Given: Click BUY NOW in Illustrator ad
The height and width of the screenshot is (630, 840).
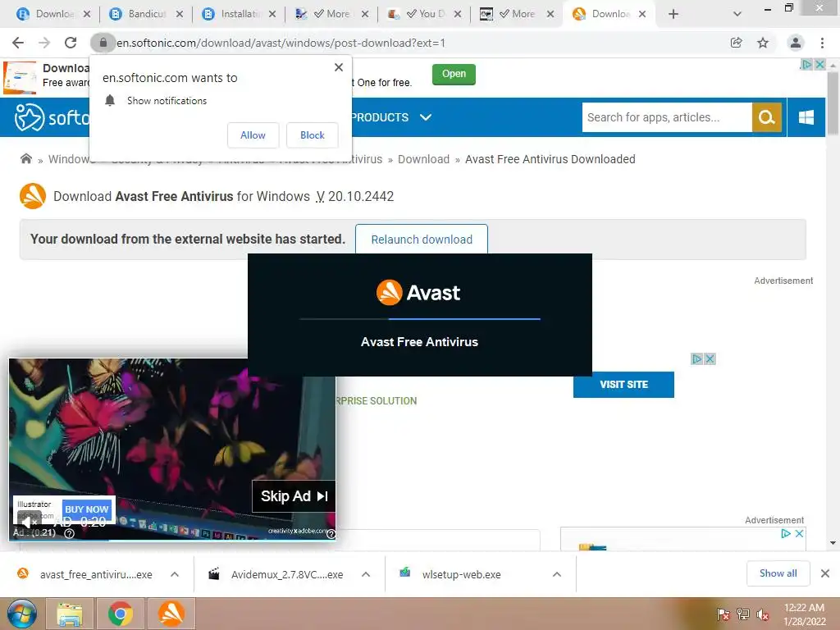Looking at the screenshot, I should click(86, 509).
